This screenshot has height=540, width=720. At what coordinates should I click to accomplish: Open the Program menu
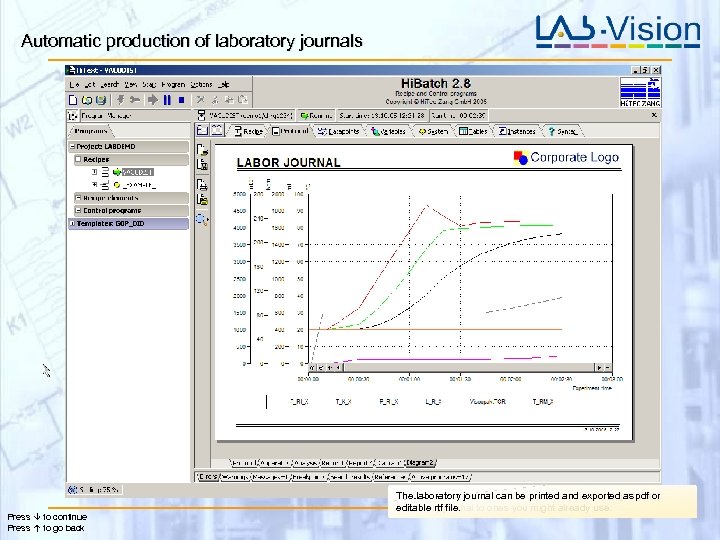tap(173, 84)
